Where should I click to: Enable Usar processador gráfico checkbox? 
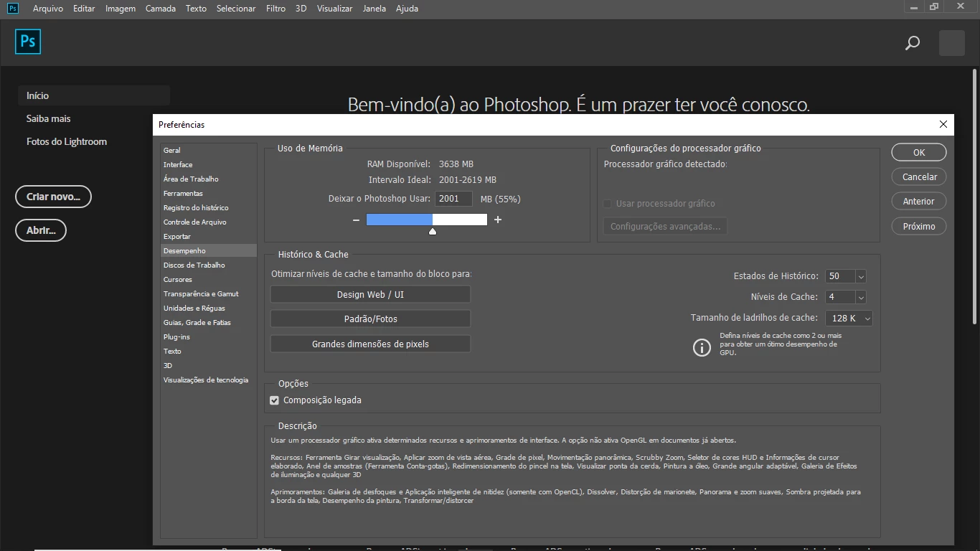click(x=608, y=204)
